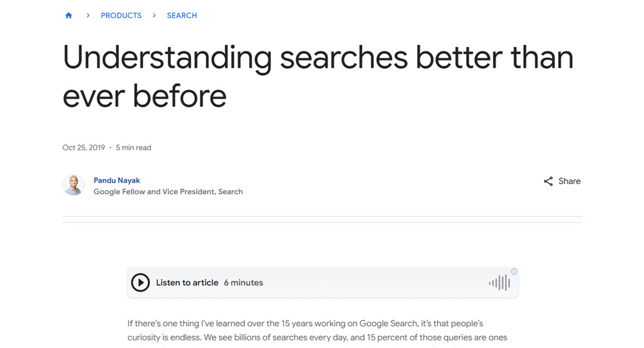
Task: Play the article audio with the play button
Action: pyautogui.click(x=140, y=282)
